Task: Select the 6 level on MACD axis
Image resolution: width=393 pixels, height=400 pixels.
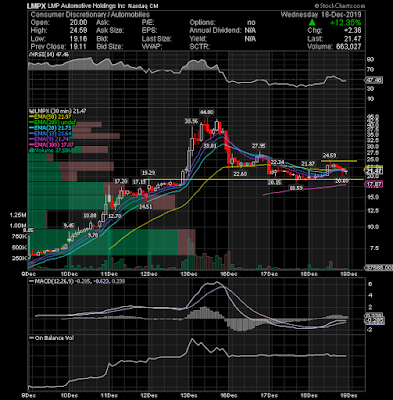Action: coord(370,284)
